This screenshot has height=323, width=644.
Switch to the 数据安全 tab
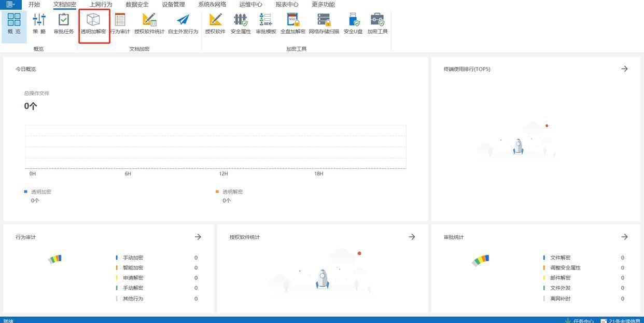pyautogui.click(x=137, y=4)
